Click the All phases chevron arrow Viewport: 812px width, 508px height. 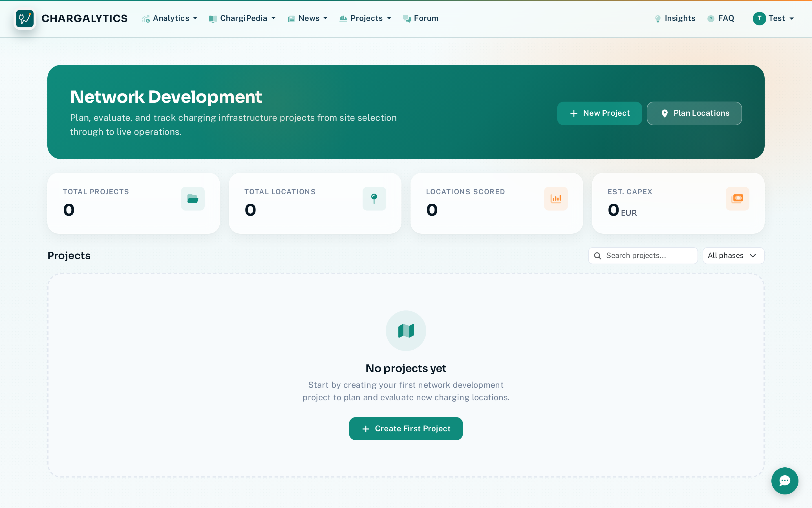point(753,256)
